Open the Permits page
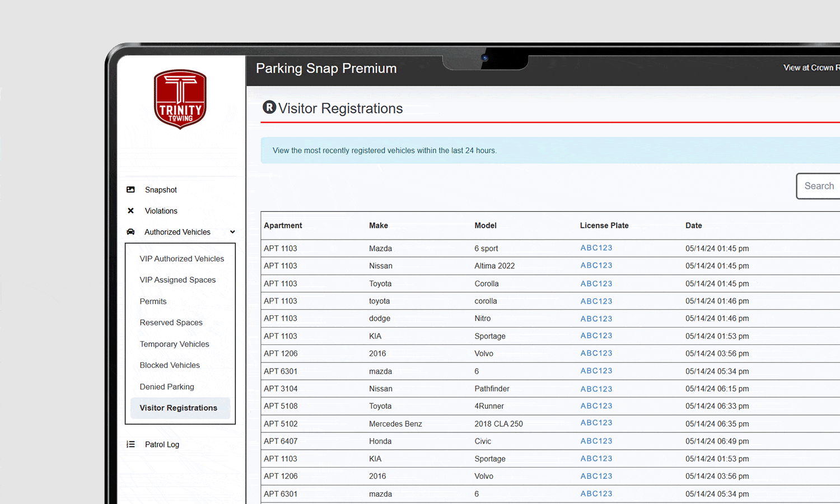 [x=153, y=301]
